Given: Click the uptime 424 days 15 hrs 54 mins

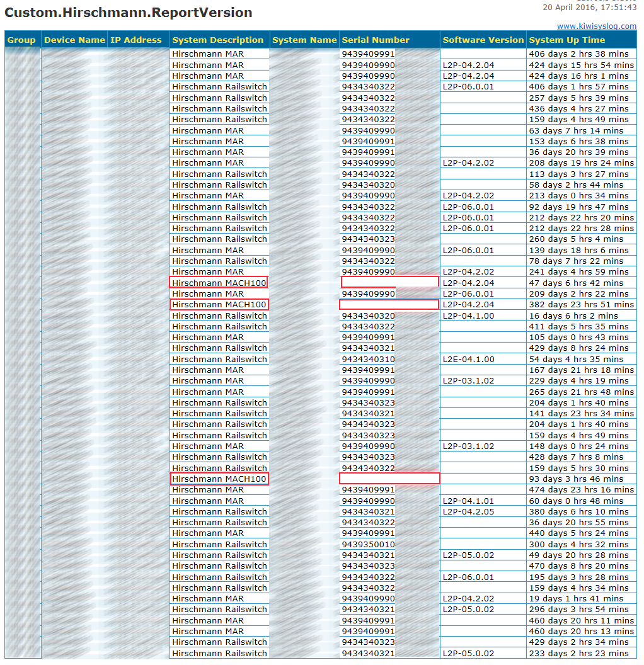Looking at the screenshot, I should coord(581,65).
